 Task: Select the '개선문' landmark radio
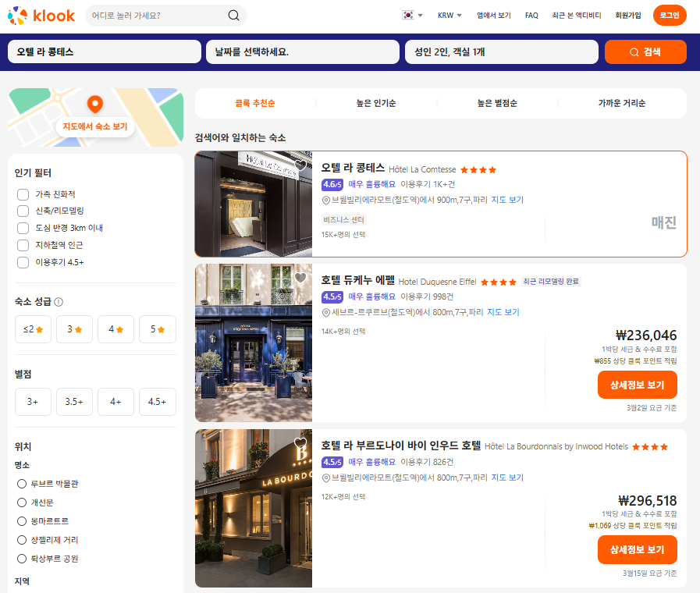[x=21, y=502]
